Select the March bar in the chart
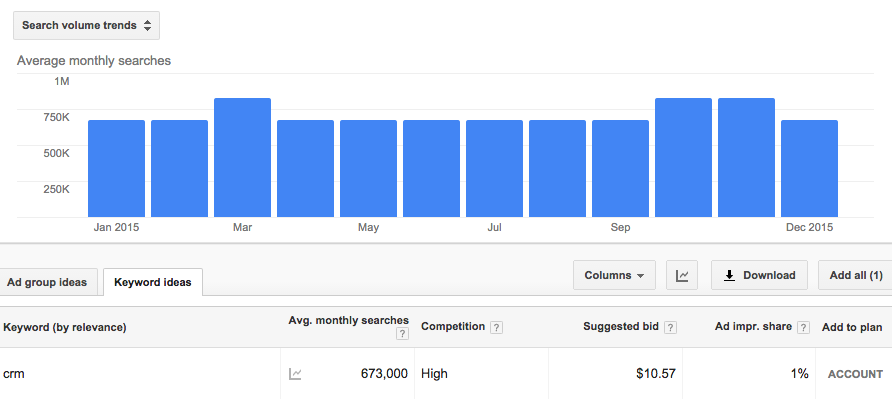This screenshot has width=892, height=399. pos(242,158)
